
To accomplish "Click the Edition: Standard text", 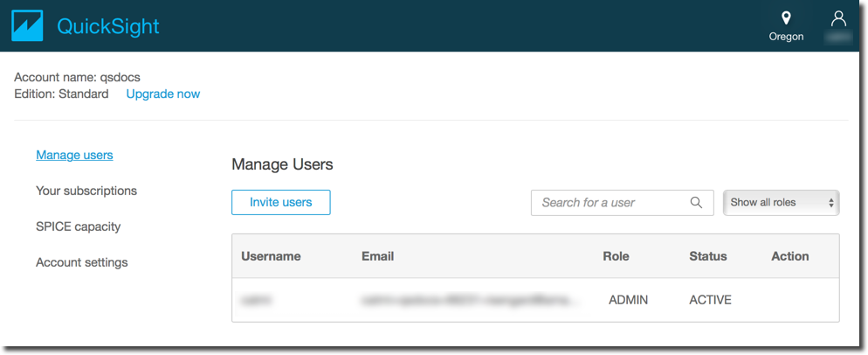I will pos(61,94).
